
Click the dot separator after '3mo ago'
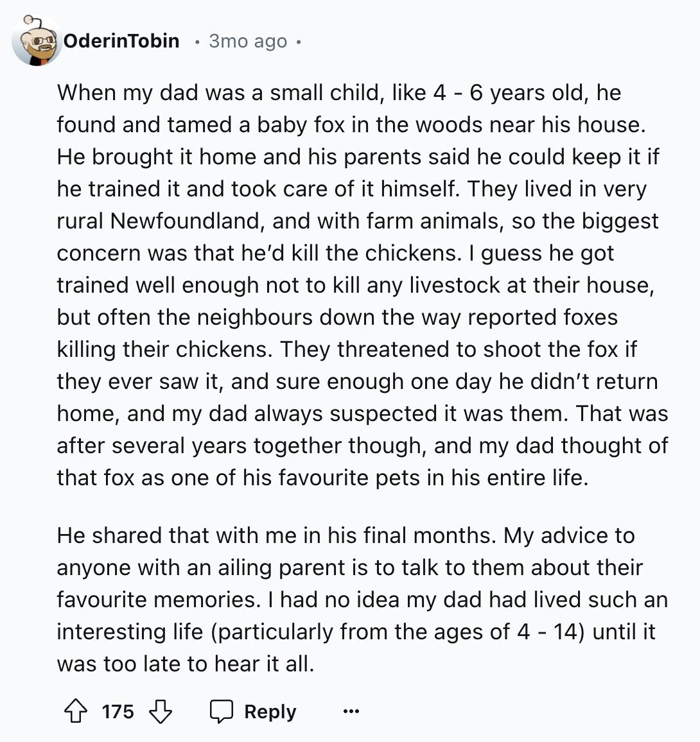point(299,42)
